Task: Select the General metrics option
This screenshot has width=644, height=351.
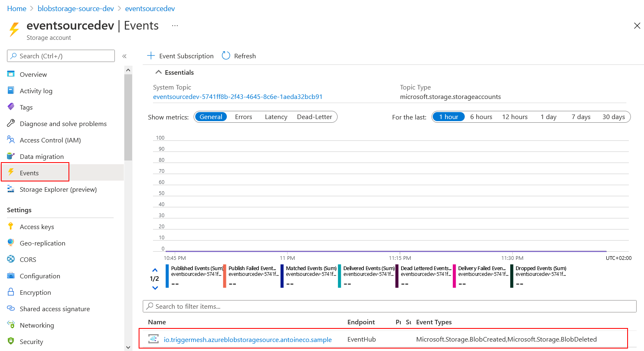Action: pyautogui.click(x=211, y=117)
